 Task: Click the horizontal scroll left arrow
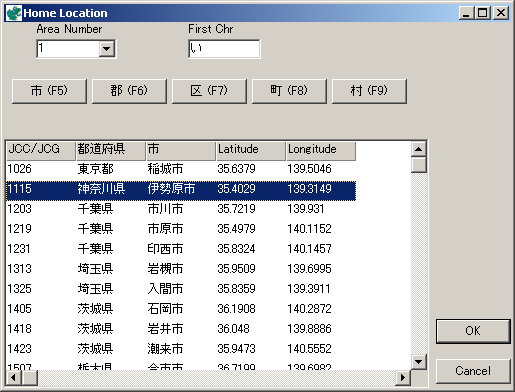point(14,377)
